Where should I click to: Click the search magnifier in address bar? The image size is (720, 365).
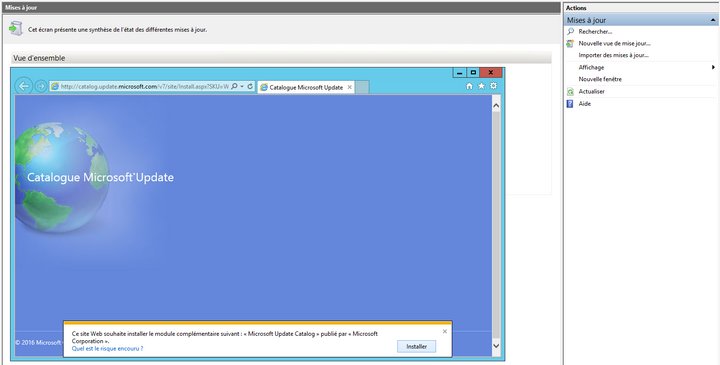pyautogui.click(x=234, y=86)
